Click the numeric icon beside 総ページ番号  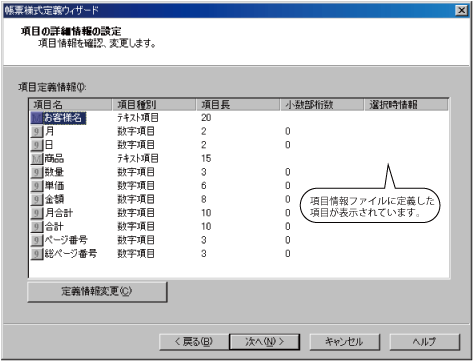(x=37, y=254)
